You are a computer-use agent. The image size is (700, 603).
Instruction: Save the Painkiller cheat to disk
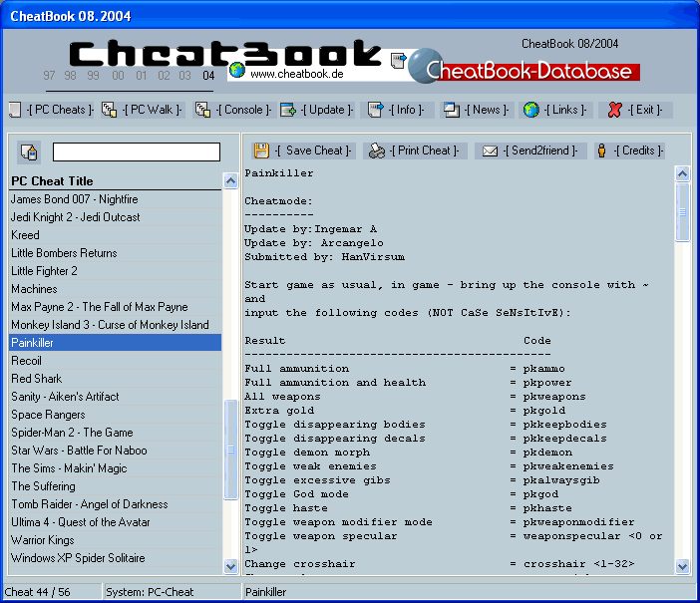pos(303,151)
